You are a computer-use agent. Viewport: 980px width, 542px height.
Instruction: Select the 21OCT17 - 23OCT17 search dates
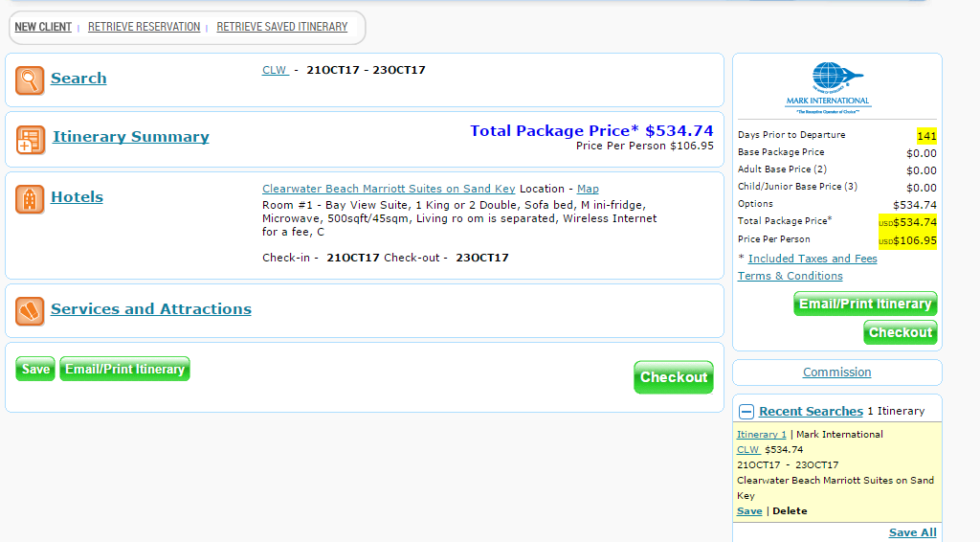click(x=366, y=70)
